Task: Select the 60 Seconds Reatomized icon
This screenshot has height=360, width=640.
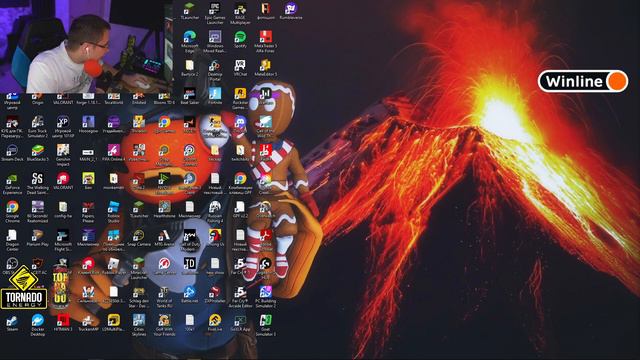Action: (38, 211)
